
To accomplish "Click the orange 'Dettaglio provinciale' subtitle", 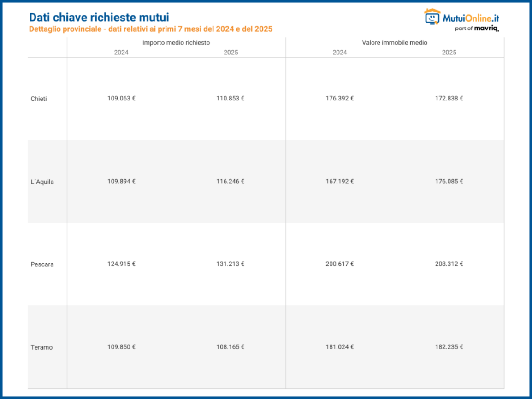I will point(150,29).
